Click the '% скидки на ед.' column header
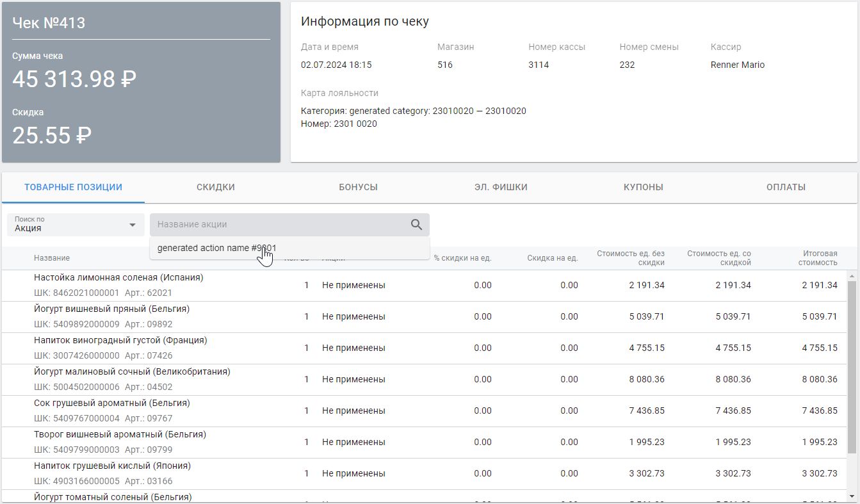This screenshot has height=504, width=860. (462, 258)
